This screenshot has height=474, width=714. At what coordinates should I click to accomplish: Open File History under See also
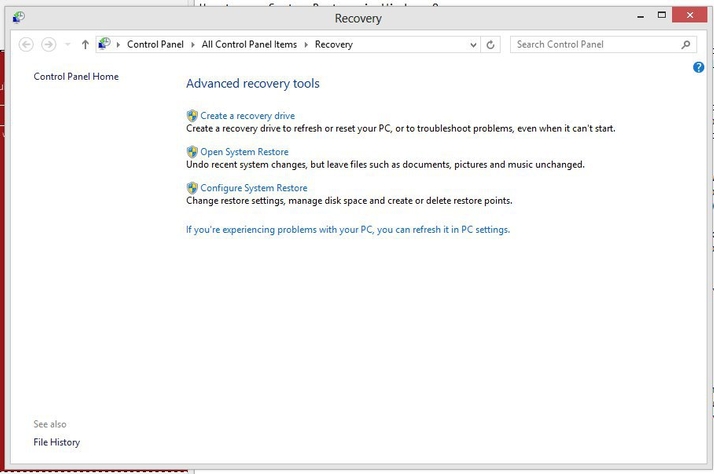point(56,442)
